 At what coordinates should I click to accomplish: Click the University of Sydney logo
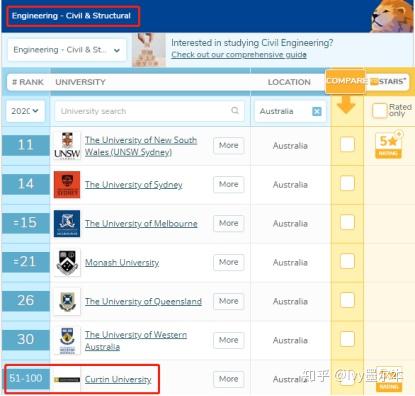click(x=67, y=184)
